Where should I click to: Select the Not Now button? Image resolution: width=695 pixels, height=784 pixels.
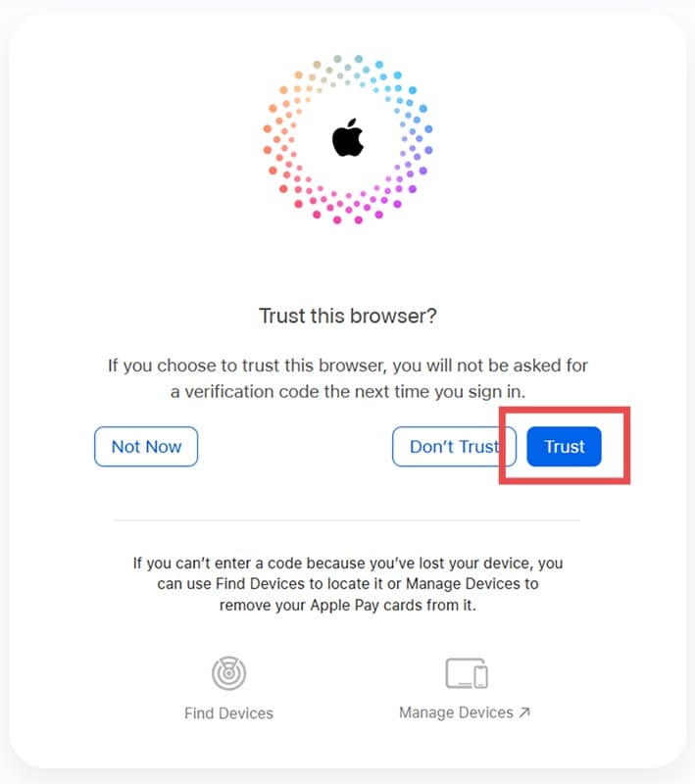pyautogui.click(x=146, y=447)
